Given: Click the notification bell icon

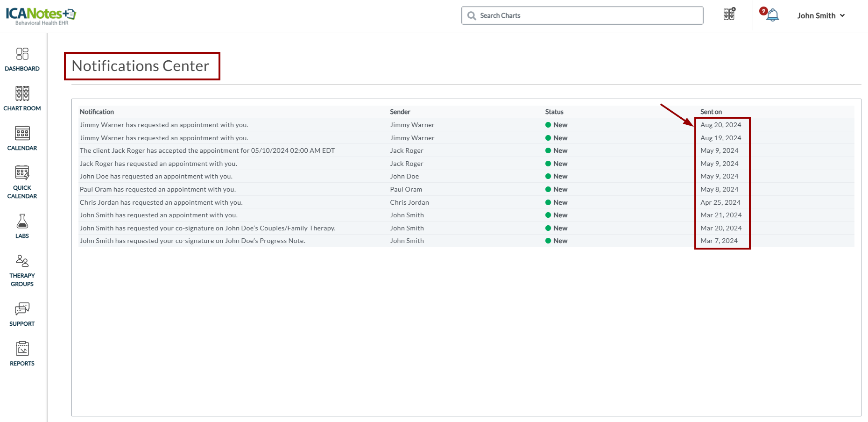Looking at the screenshot, I should pyautogui.click(x=773, y=15).
